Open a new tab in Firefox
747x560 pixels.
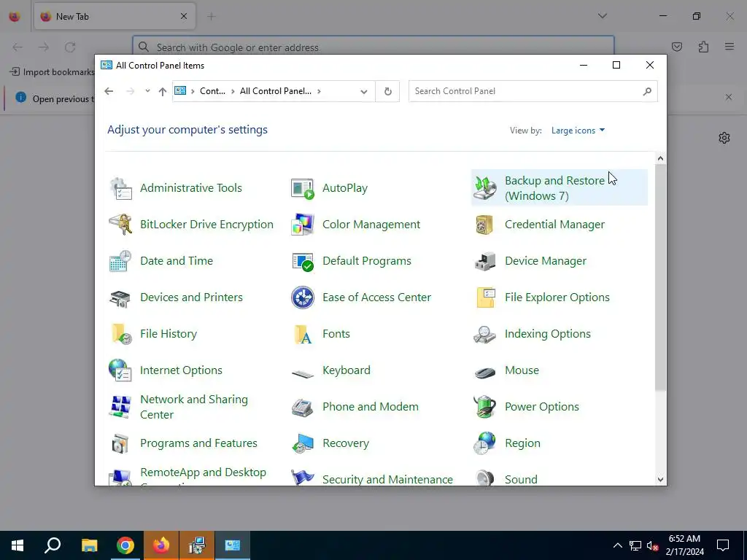(211, 17)
